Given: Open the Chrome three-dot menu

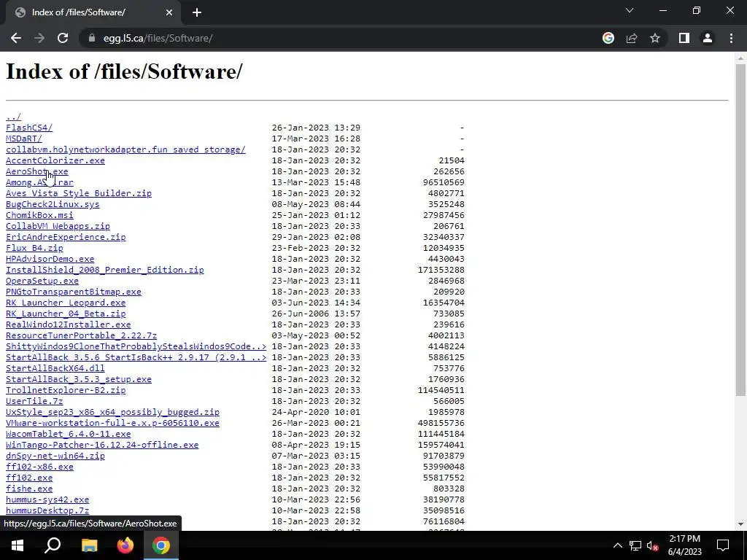Looking at the screenshot, I should [731, 38].
